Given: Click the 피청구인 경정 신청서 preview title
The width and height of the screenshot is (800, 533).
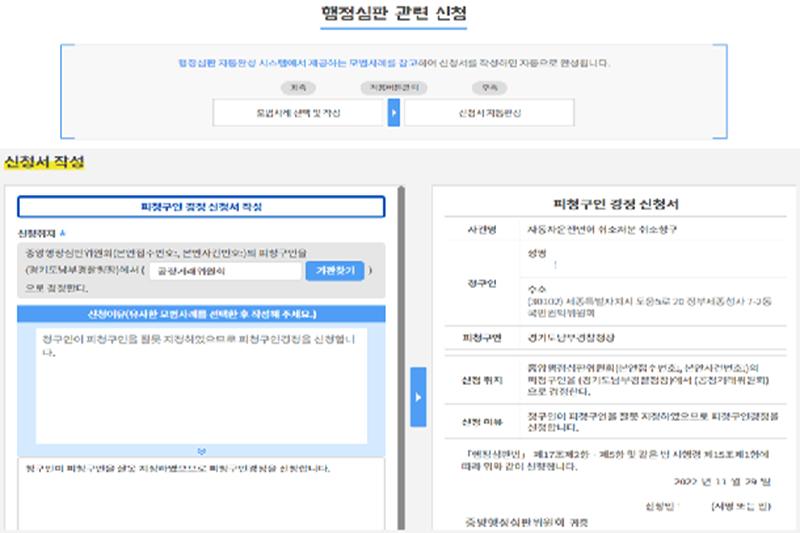Looking at the screenshot, I should pos(616,204).
